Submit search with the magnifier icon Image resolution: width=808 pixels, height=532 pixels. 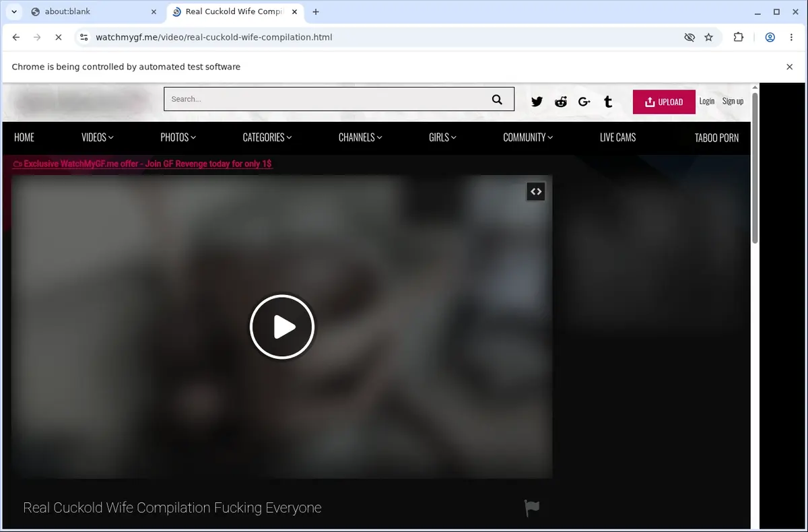pyautogui.click(x=497, y=100)
